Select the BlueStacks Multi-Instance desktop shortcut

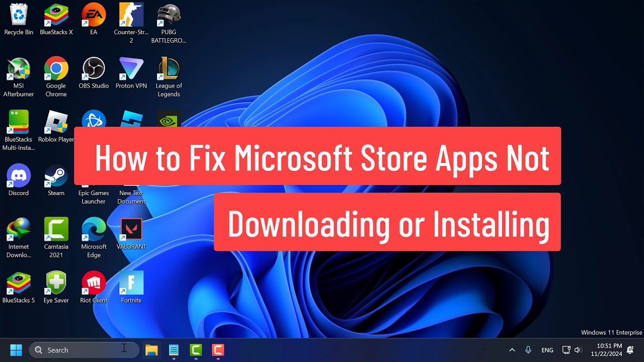19,131
